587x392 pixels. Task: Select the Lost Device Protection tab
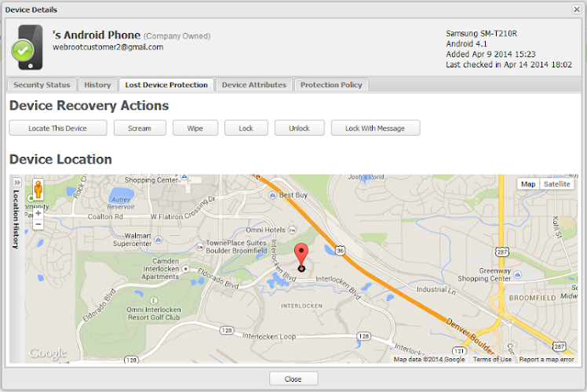pos(166,85)
